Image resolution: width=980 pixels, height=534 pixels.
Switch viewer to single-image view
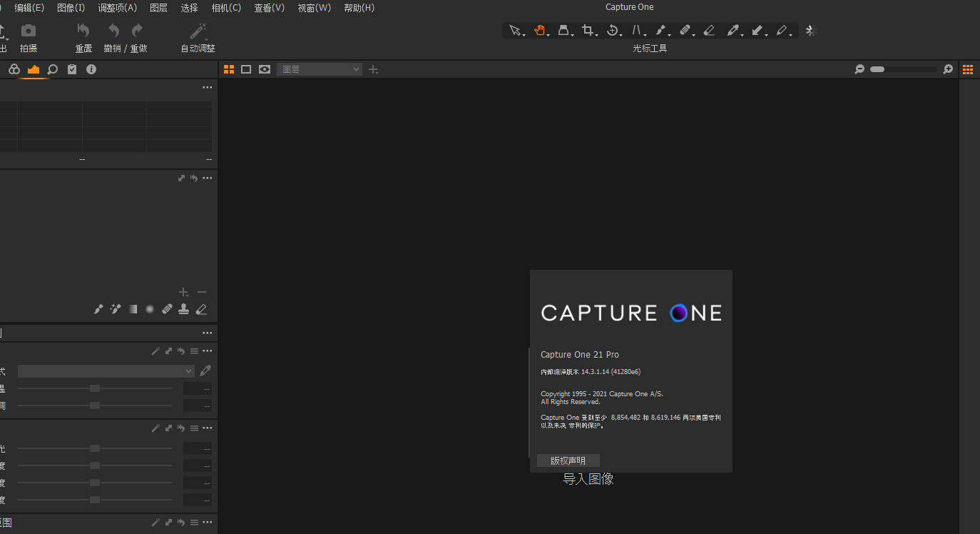[246, 69]
